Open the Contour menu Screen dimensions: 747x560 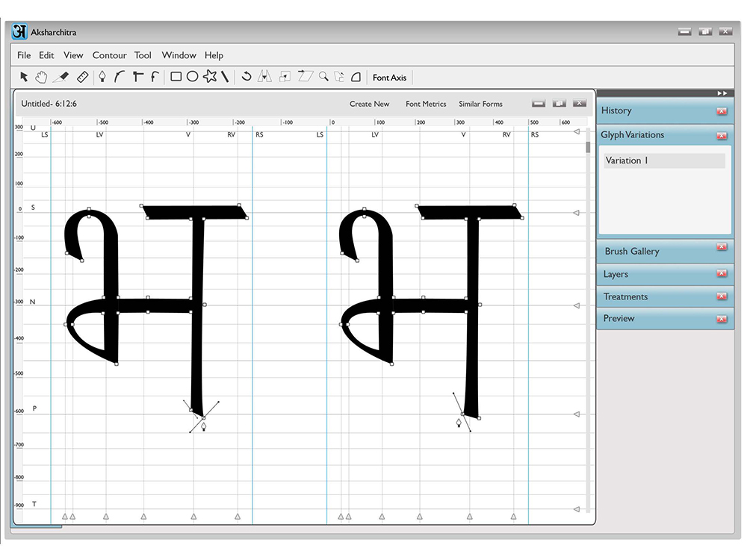109,55
